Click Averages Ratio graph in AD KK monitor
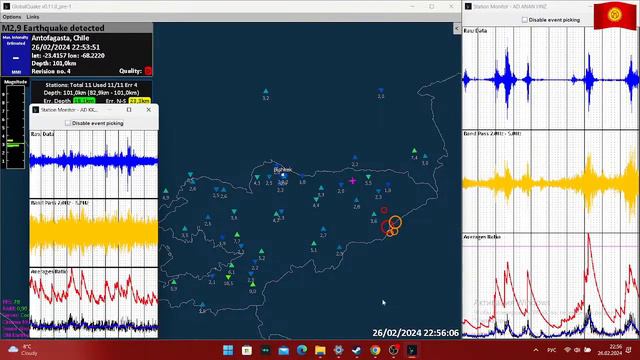Viewport: 640px width, 360px height. coord(93,303)
